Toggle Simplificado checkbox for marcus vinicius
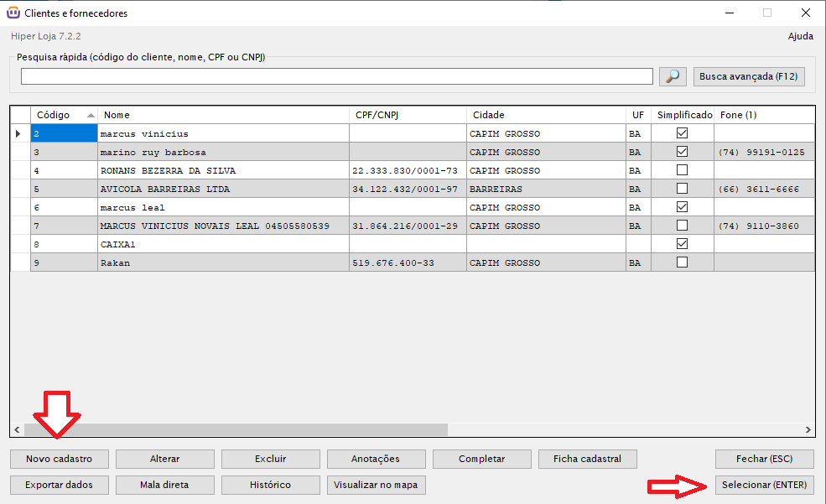This screenshot has width=826, height=504. pyautogui.click(x=683, y=133)
